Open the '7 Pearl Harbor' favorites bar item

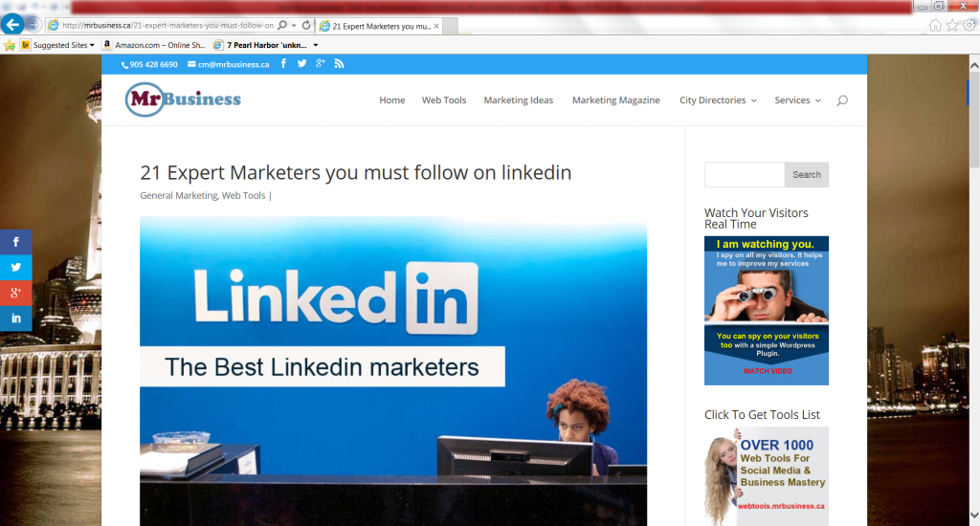(260, 45)
